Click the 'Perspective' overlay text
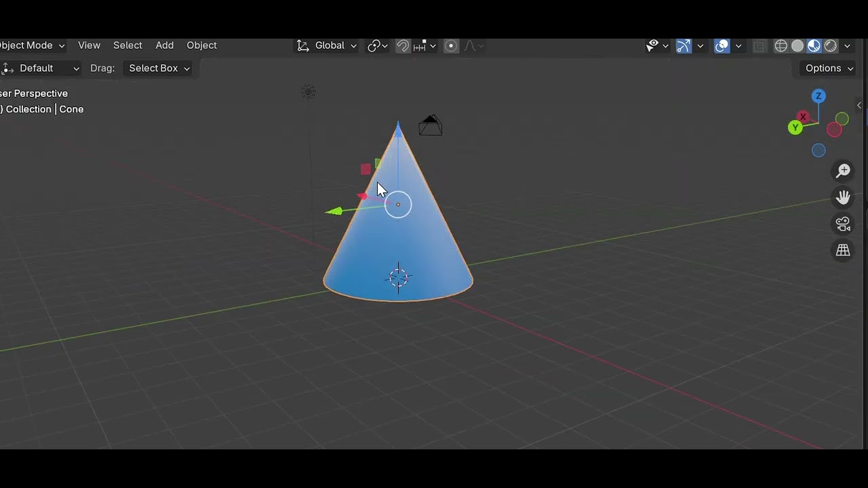 pyautogui.click(x=41, y=94)
